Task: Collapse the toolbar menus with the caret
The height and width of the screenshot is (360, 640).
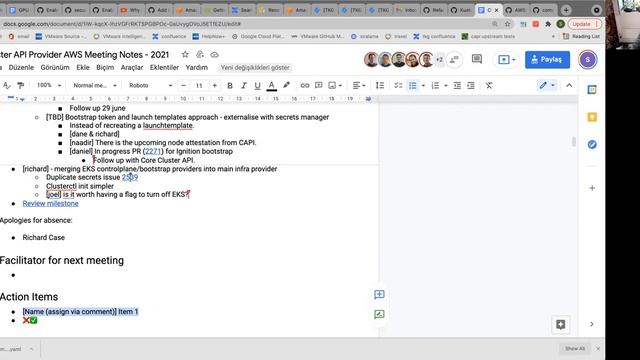Action: pyautogui.click(x=569, y=85)
